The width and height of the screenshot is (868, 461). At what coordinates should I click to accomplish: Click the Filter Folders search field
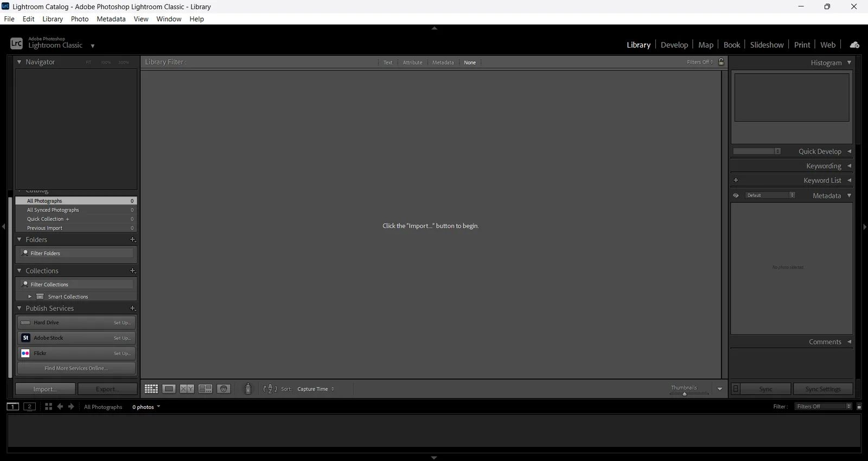[76, 253]
